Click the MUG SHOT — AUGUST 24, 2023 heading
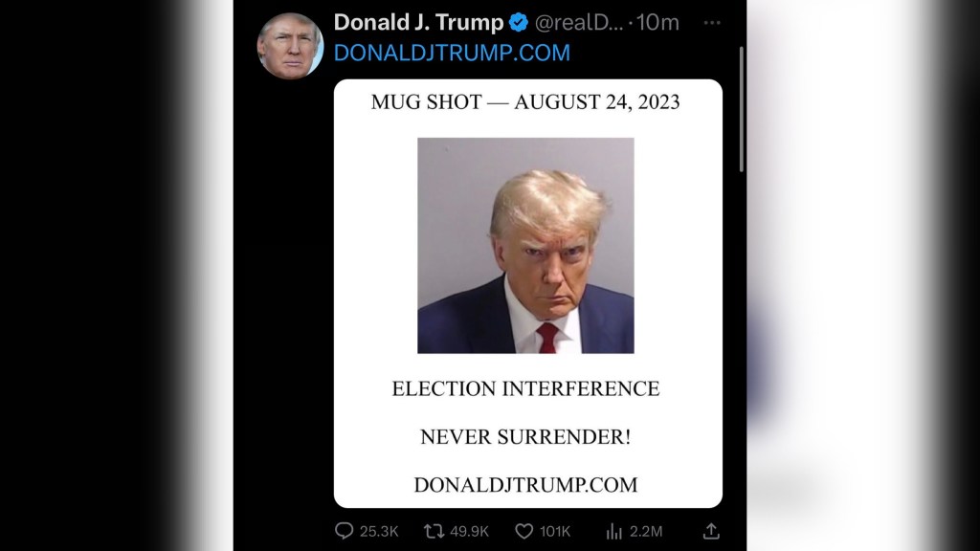This screenshot has height=551, width=980. [525, 102]
